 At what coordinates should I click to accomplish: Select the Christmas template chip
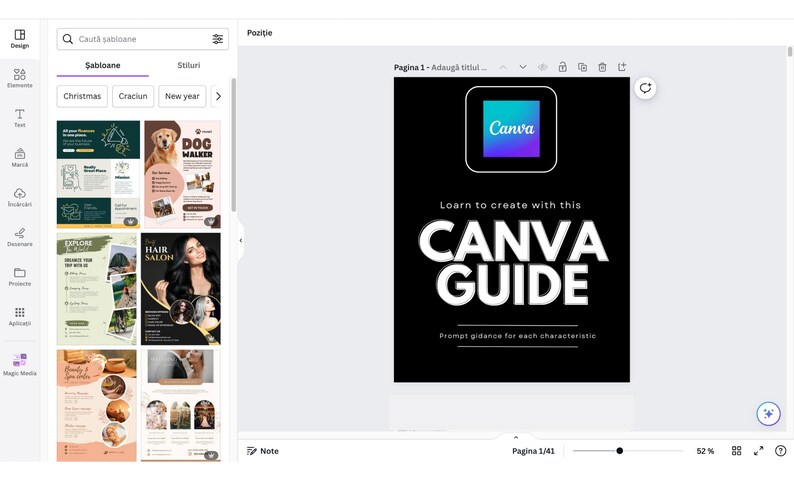coord(82,96)
